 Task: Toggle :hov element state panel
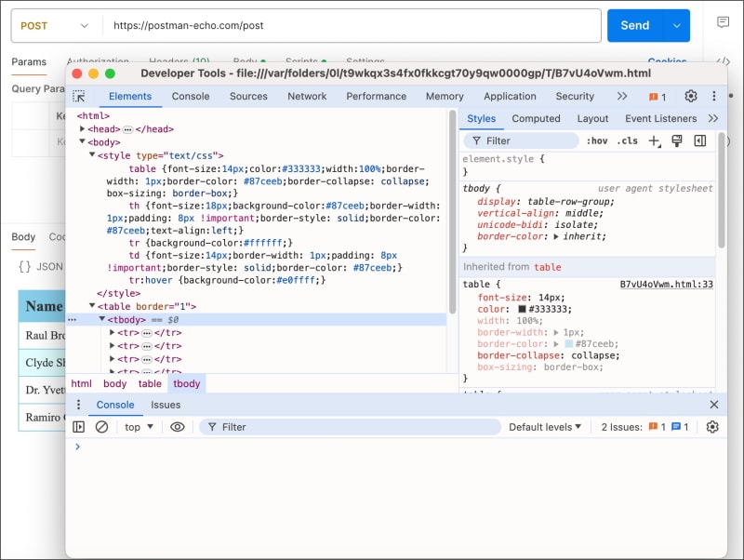point(597,140)
